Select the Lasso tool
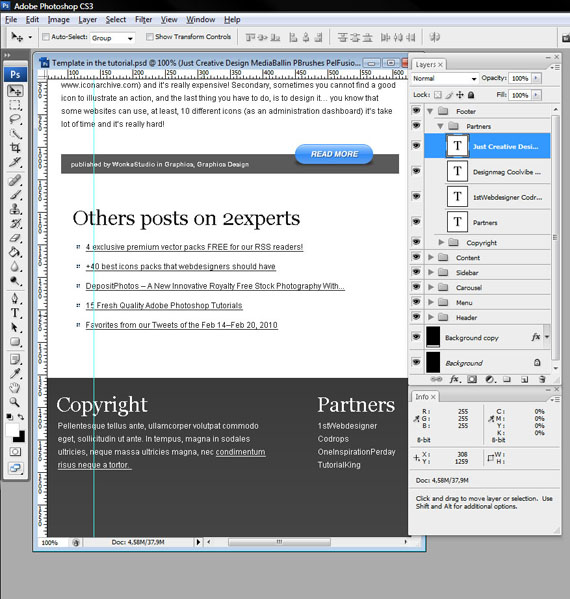The height and width of the screenshot is (599, 570). coord(15,119)
